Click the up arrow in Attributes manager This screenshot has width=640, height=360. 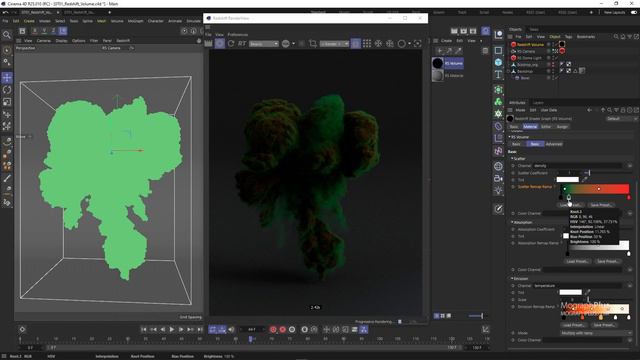tap(602, 110)
